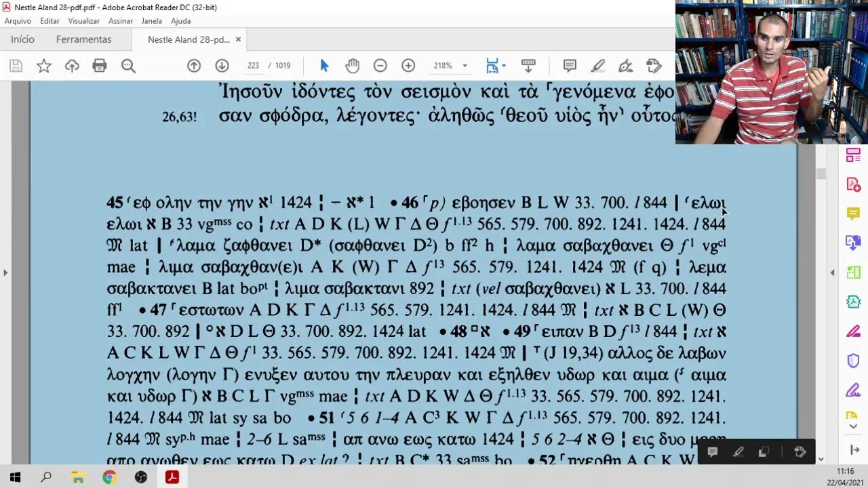The image size is (868, 488).
Task: Activate the selection arrow tool
Action: pos(324,66)
